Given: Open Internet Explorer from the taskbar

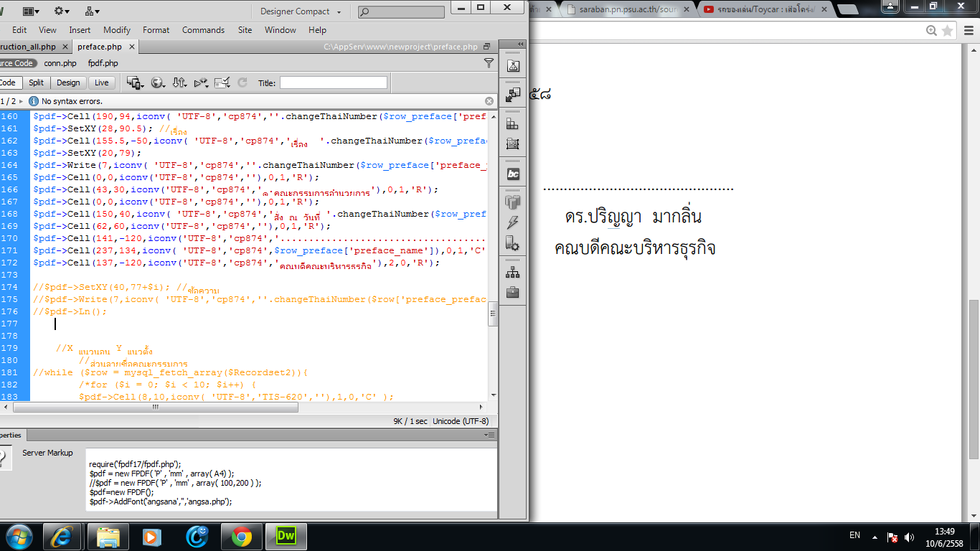Looking at the screenshot, I should click(x=62, y=537).
